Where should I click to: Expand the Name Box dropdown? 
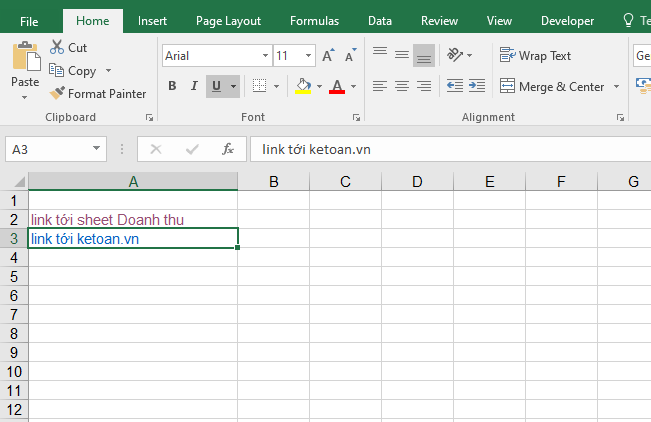pyautogui.click(x=96, y=148)
